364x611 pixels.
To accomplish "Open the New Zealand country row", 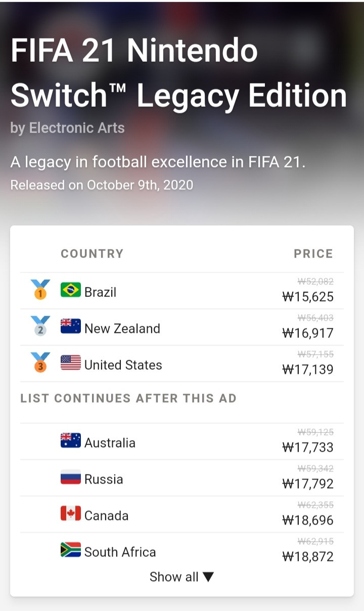I will coord(182,327).
